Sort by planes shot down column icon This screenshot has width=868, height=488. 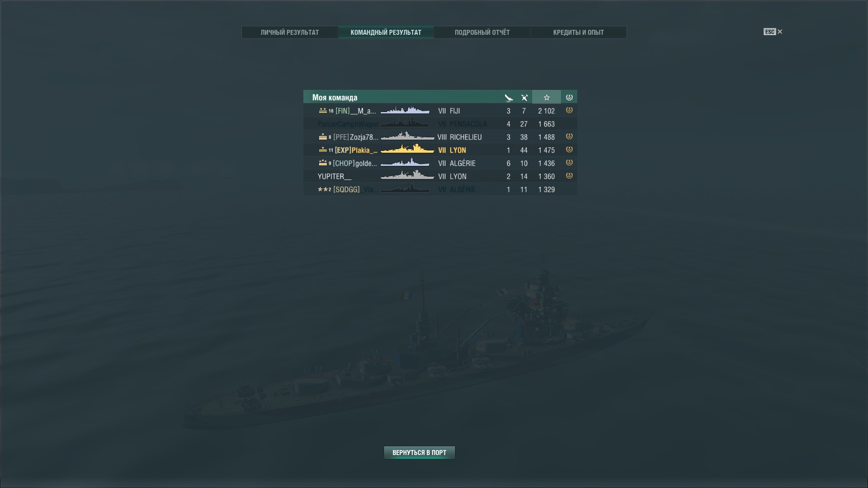point(524,98)
